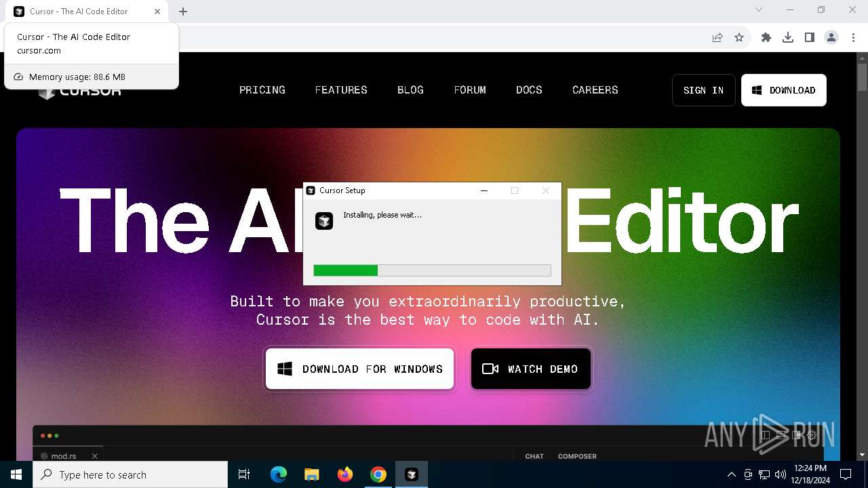The height and width of the screenshot is (488, 868).
Task: Open the FORUM link
Action: click(x=470, y=89)
